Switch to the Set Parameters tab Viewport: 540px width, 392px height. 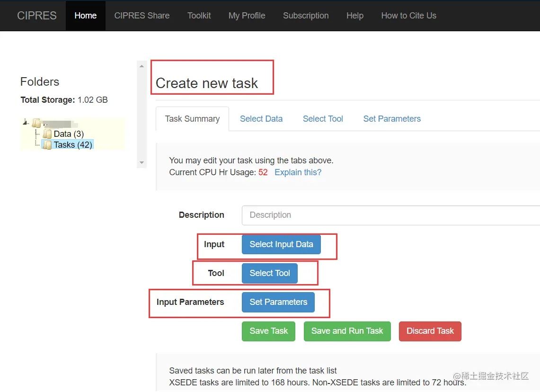[392, 119]
